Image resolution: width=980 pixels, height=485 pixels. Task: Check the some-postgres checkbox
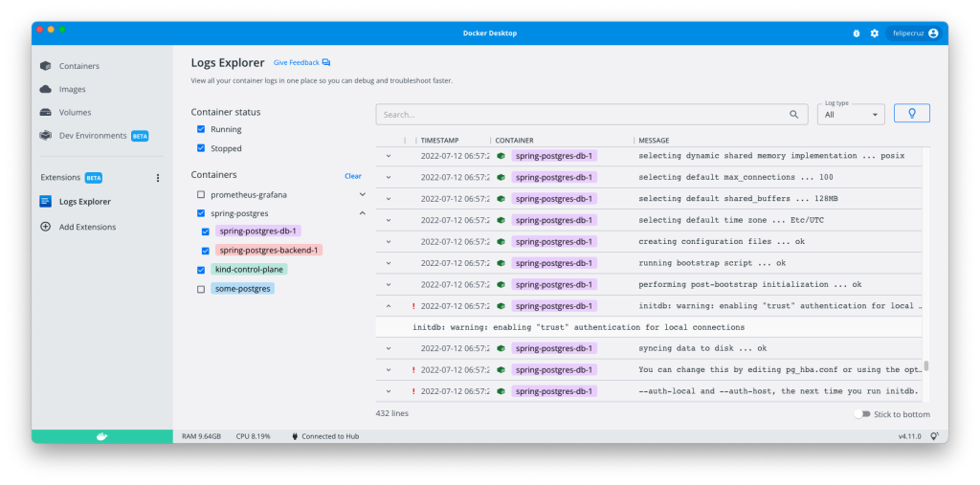tap(201, 290)
